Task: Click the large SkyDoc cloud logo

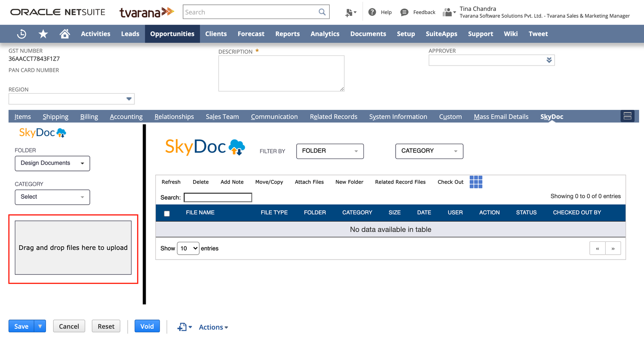Action: coord(205,147)
